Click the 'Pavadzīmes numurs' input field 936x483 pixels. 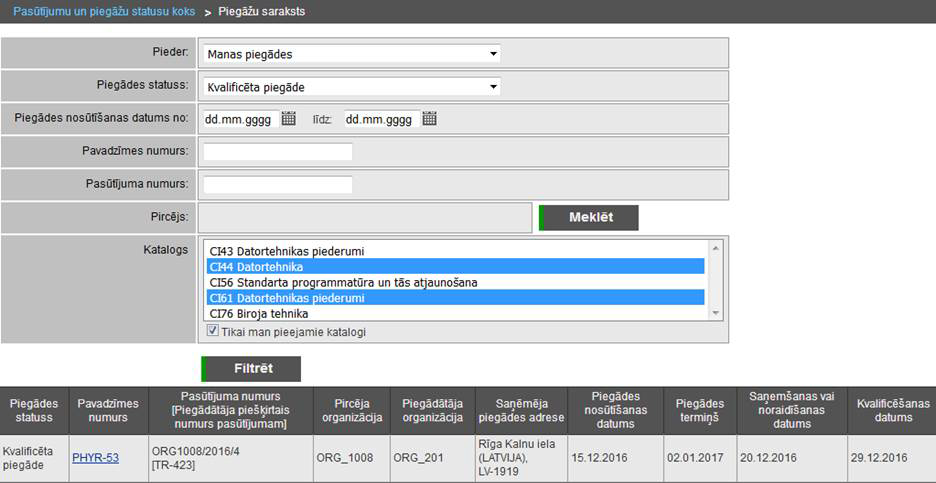278,152
